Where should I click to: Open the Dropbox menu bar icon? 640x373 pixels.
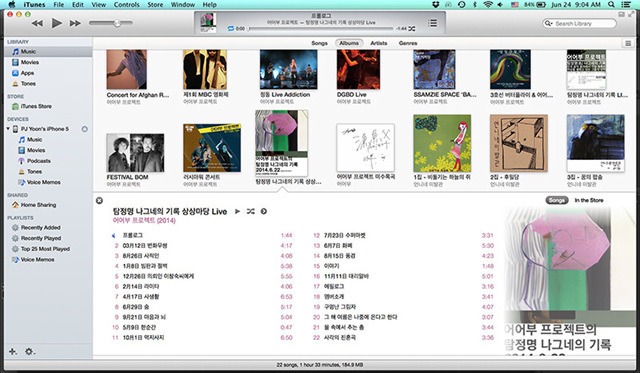[436, 4]
